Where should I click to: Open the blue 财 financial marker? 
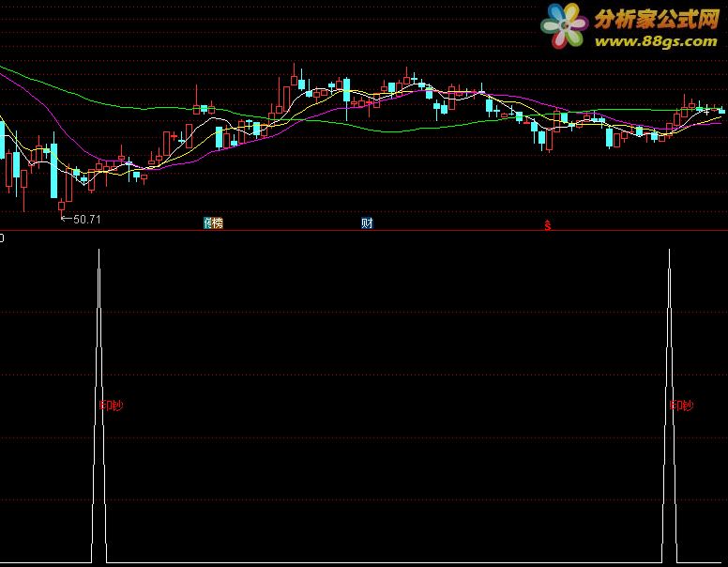[367, 223]
